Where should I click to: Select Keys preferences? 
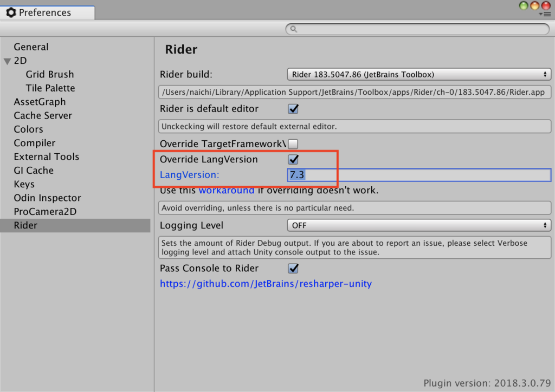[x=24, y=184]
